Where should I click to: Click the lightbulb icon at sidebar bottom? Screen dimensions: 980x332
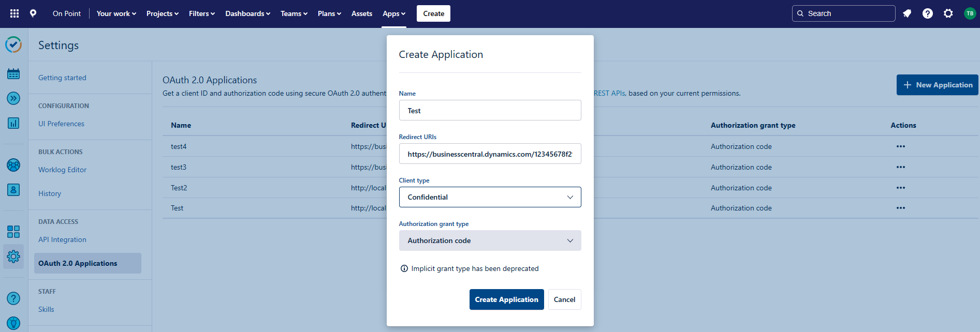pyautogui.click(x=13, y=323)
